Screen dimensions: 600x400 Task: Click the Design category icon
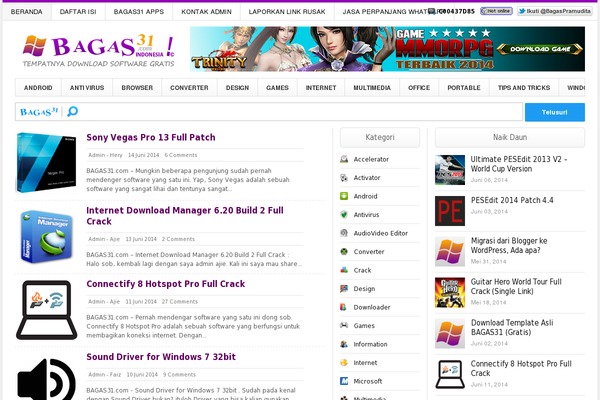344,288
